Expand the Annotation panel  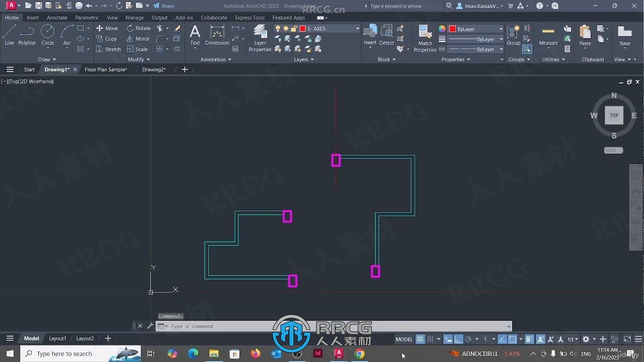tap(216, 59)
